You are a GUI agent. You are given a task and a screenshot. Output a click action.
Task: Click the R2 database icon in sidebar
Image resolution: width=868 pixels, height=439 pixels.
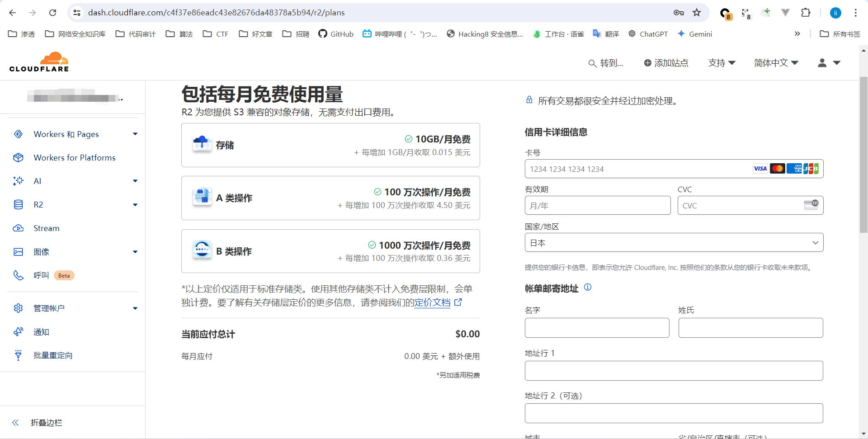(18, 205)
